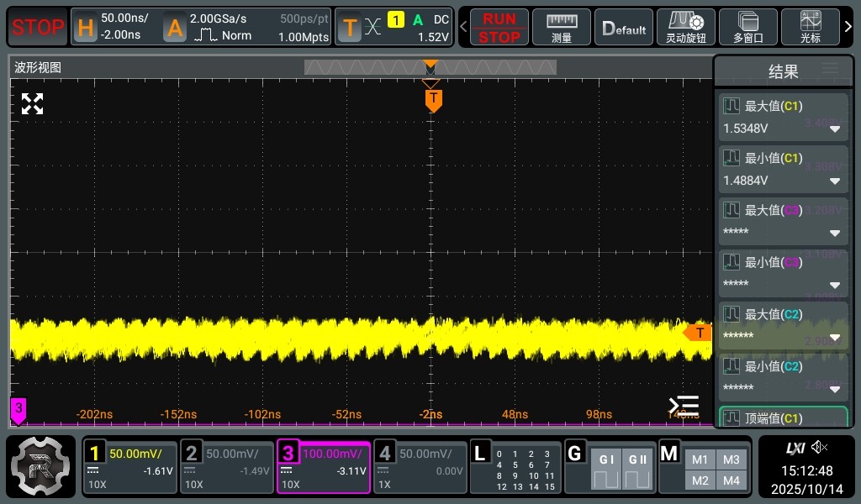
Task: Expand 最大值(C1) result dropdown arrow
Action: click(x=835, y=129)
